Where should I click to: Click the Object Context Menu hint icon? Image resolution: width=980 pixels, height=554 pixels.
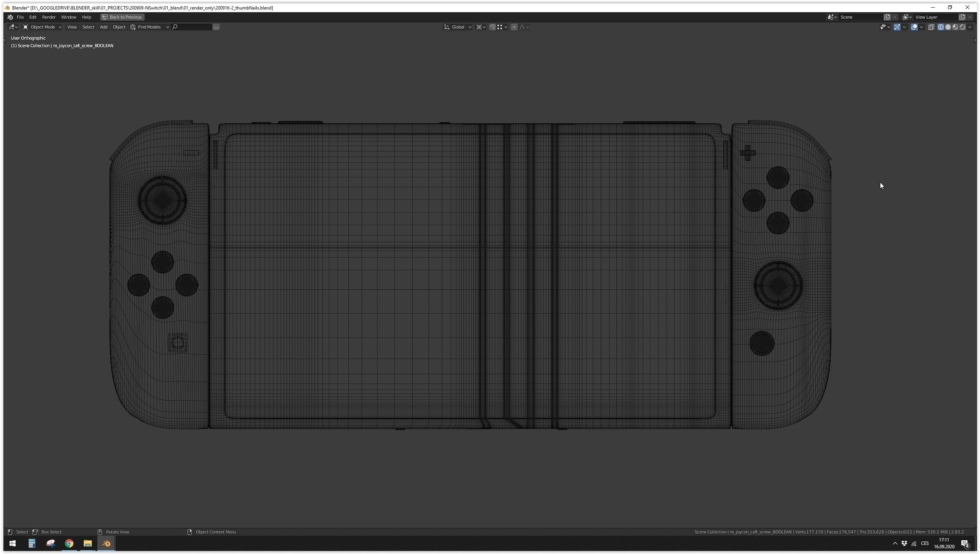pyautogui.click(x=189, y=532)
